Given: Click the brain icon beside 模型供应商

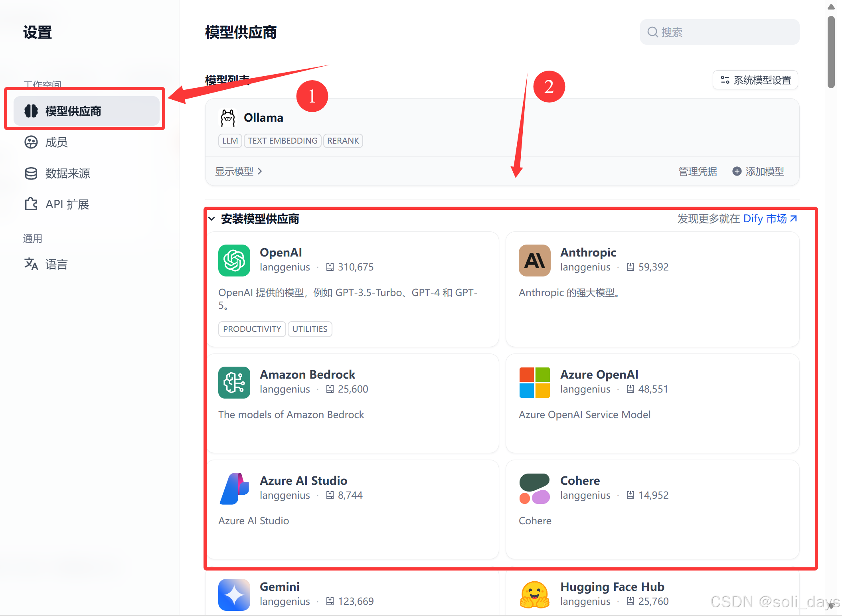Looking at the screenshot, I should [31, 111].
